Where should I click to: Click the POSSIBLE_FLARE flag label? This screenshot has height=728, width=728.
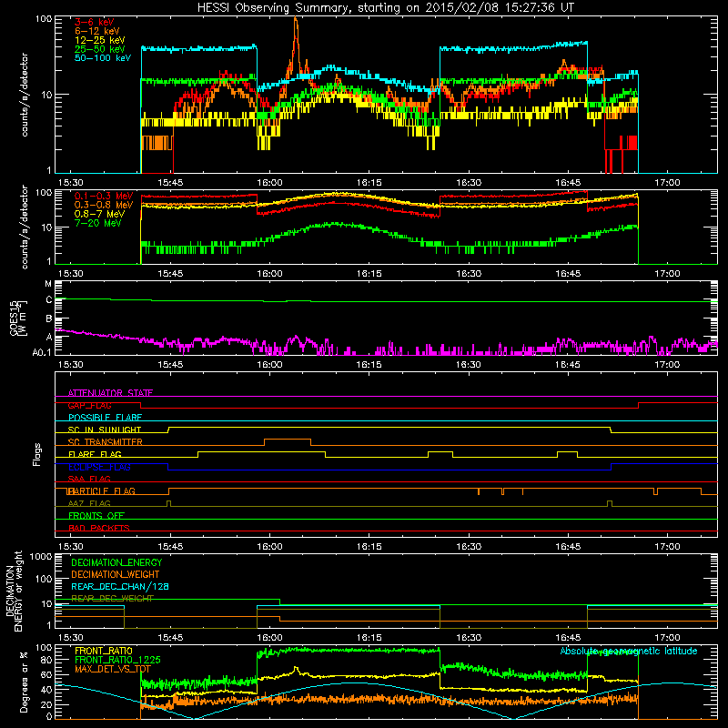(x=105, y=418)
